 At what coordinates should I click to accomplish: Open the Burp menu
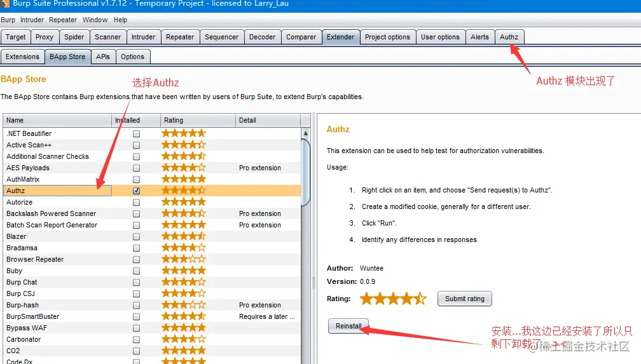click(8, 20)
